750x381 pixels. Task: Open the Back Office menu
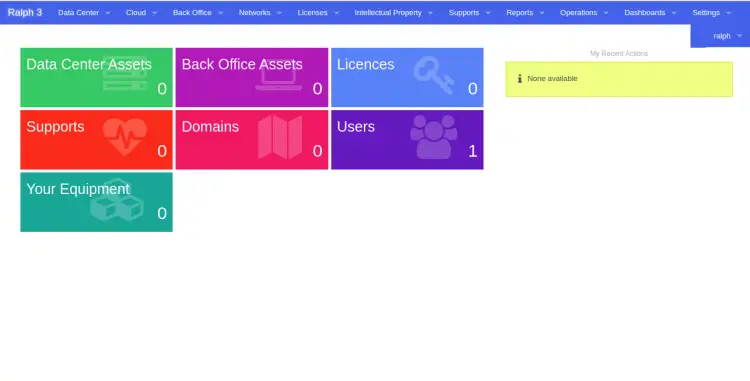[198, 12]
